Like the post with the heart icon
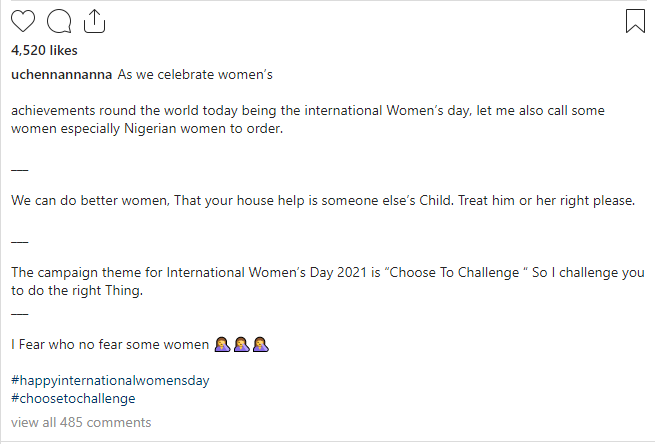Image resolution: width=655 pixels, height=444 pixels. (x=23, y=21)
